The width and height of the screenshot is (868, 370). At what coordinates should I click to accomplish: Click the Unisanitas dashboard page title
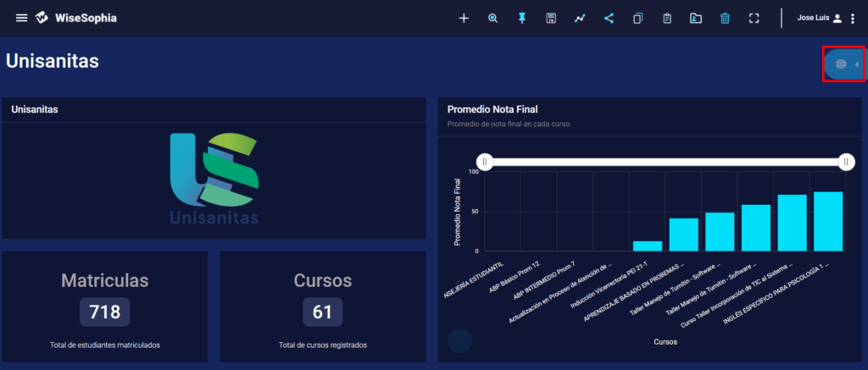click(53, 62)
